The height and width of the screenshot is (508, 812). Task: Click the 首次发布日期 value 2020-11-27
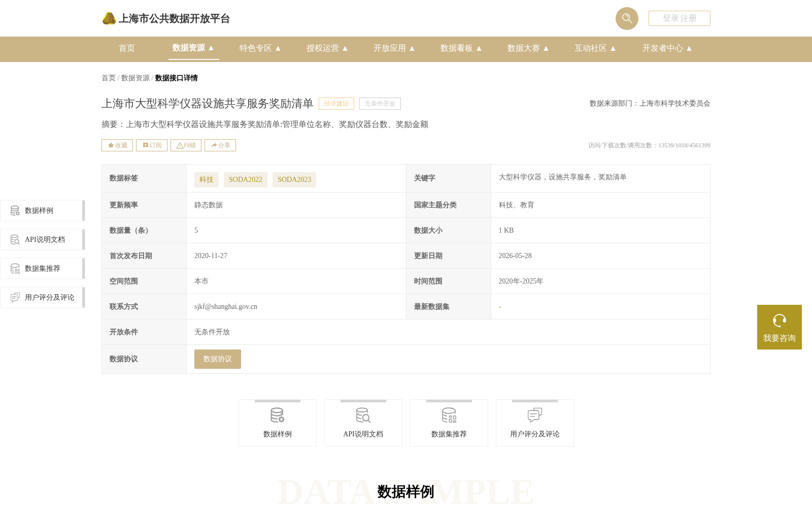[211, 256]
